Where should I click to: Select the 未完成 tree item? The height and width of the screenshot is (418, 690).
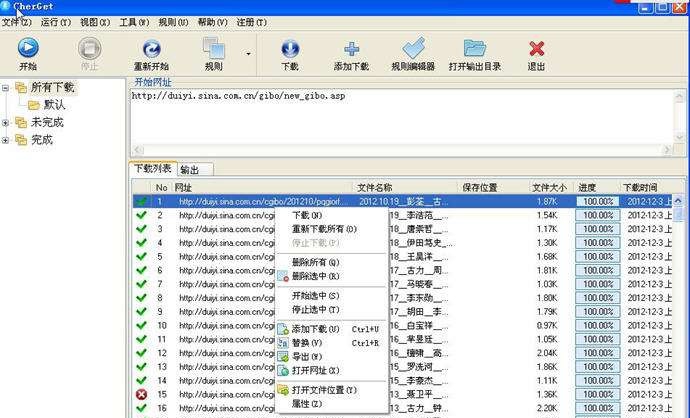[47, 122]
